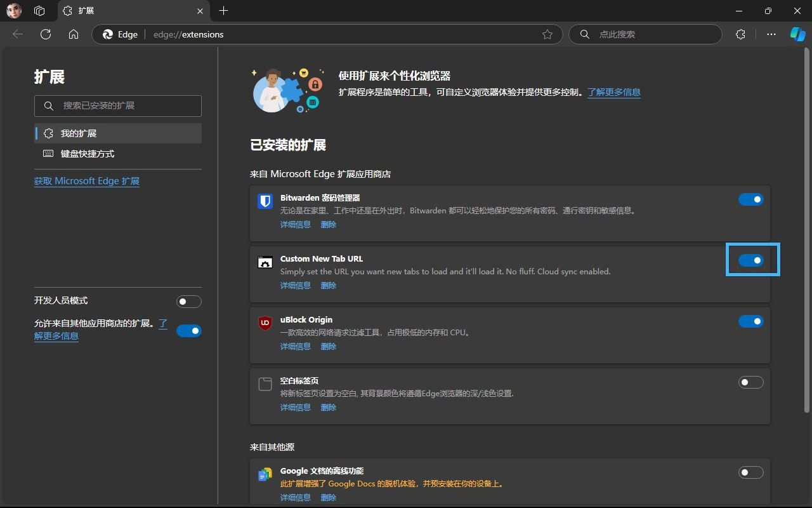This screenshot has width=812, height=508.
Task: Click the magnifier in extension search box
Action: tap(49, 105)
